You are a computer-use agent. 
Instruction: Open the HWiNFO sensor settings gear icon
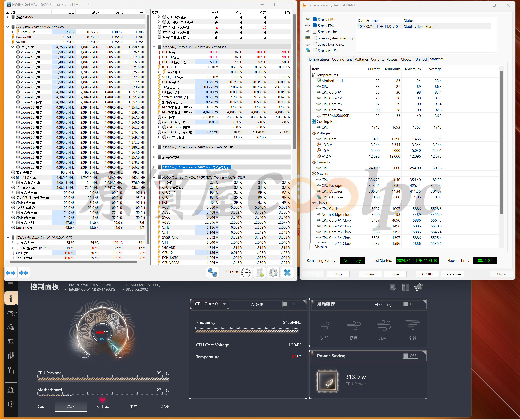click(x=273, y=273)
